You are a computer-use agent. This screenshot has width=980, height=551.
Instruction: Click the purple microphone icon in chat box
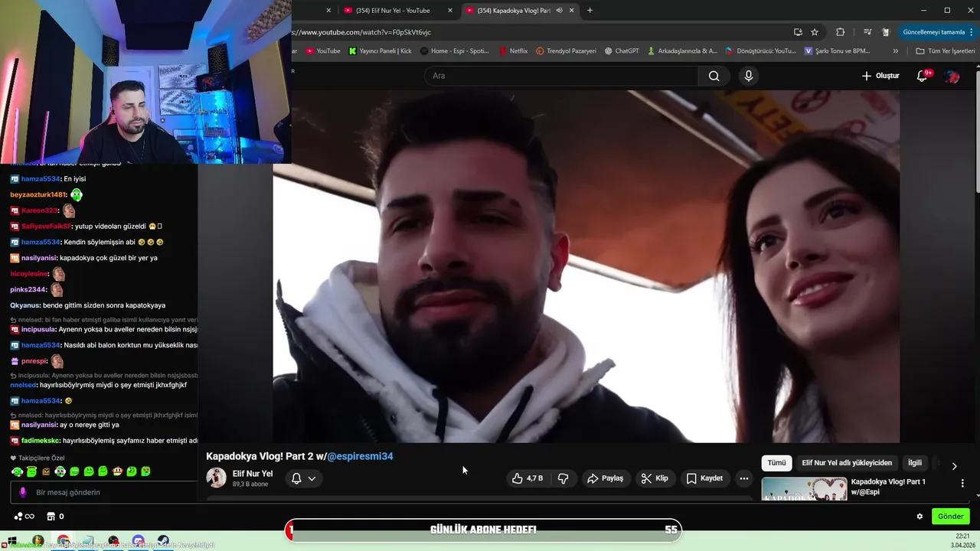[x=22, y=493]
